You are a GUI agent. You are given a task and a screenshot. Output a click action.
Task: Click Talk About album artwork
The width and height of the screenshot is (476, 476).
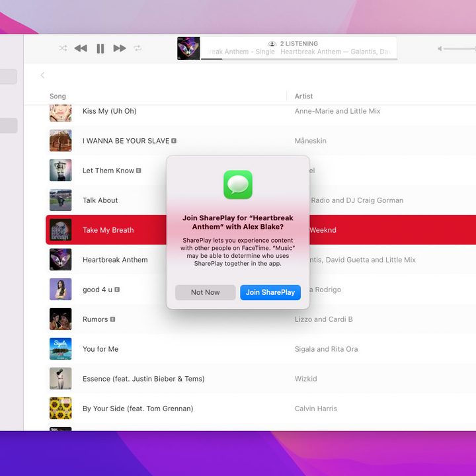(60, 200)
